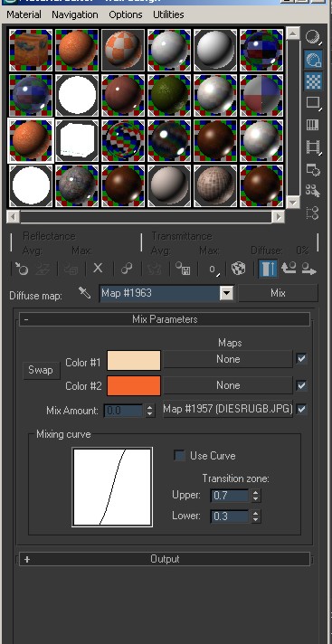Click the Sample UV Tiling icon

[314, 102]
